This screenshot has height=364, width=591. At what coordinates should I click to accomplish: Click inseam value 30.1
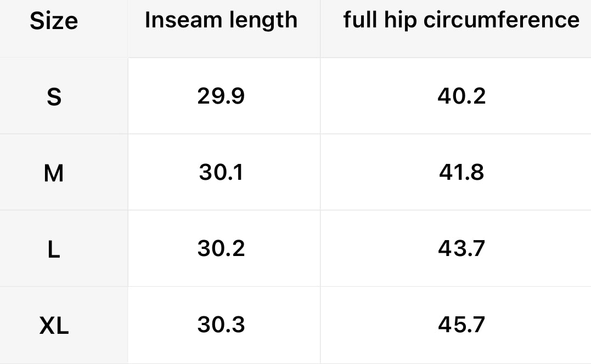[x=221, y=173]
